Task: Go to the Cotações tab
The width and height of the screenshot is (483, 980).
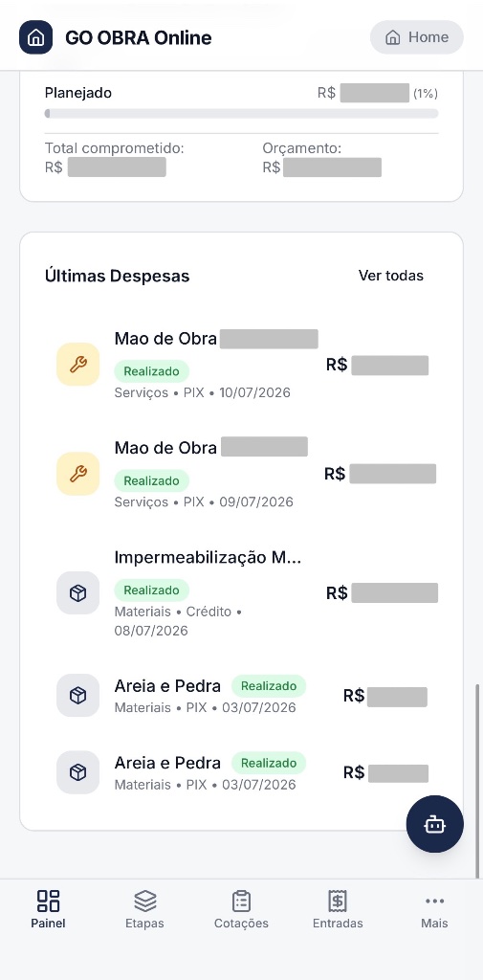Action: [x=241, y=909]
